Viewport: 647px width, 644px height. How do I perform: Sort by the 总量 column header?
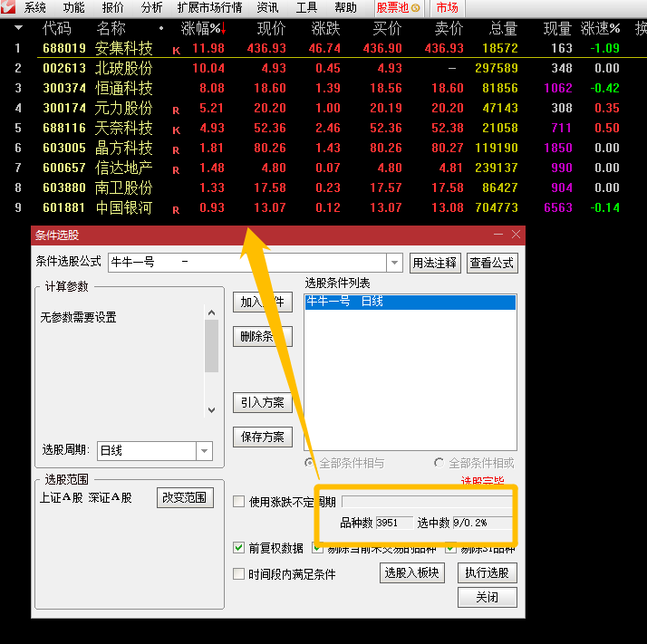point(503,28)
